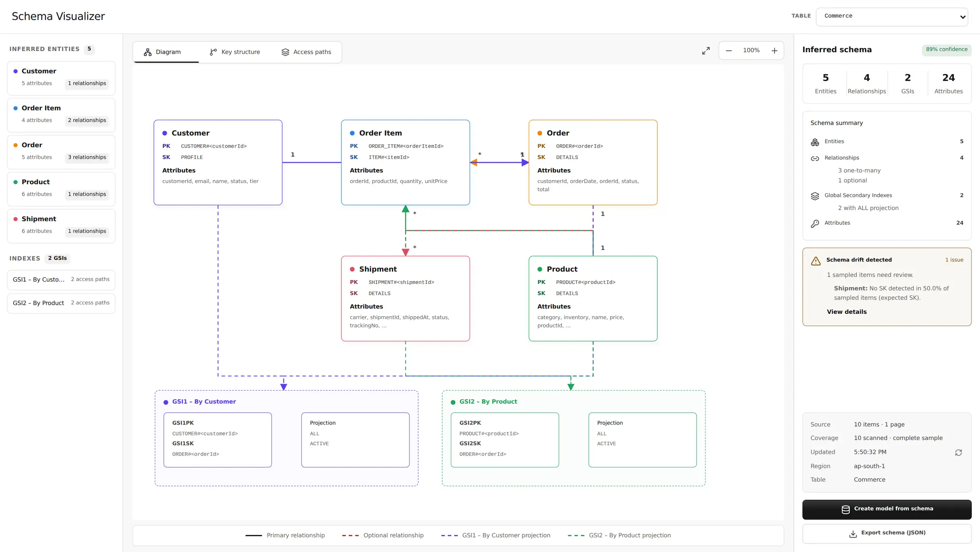Select the Order entity in sidebar
The height and width of the screenshot is (552, 980).
point(61,152)
